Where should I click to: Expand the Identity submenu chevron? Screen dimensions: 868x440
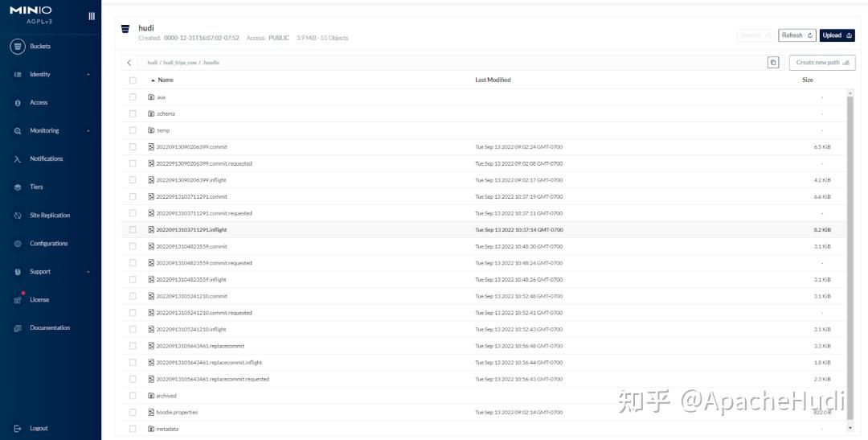coord(88,74)
